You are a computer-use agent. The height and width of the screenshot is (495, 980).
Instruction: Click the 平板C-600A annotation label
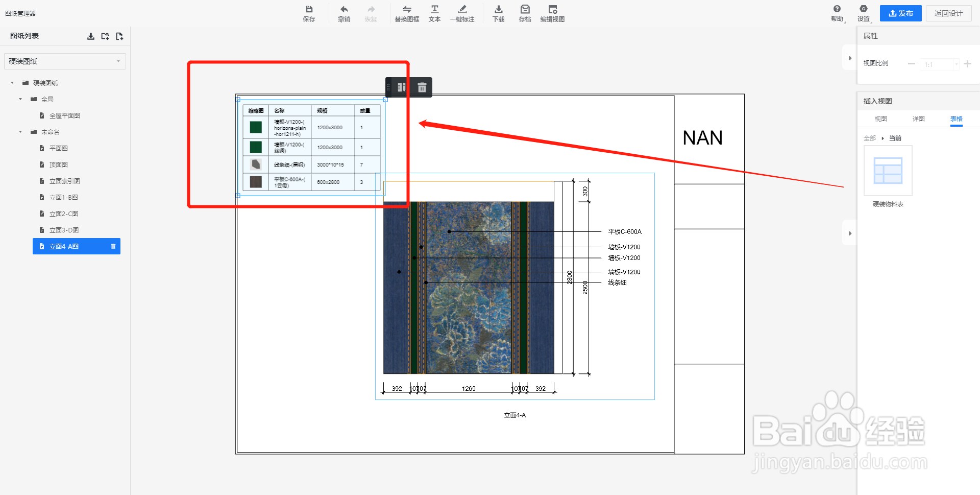[x=625, y=232]
